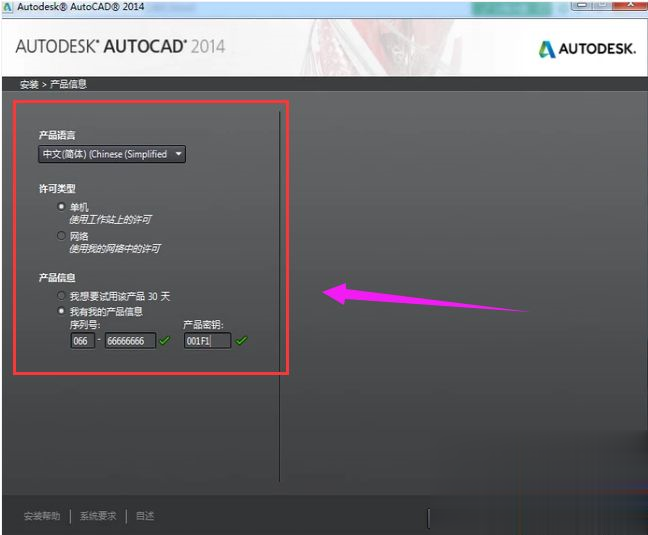This screenshot has width=648, height=535.
Task: Click the AutoCAD icon in title bar
Action: [8, 7]
